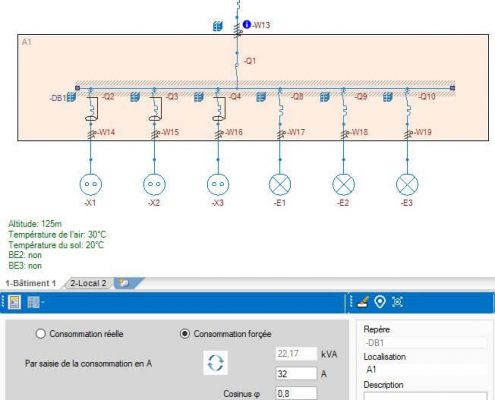Click the -DB1 busbar catalog icon
This screenshot has height=400, width=495.
point(71,97)
